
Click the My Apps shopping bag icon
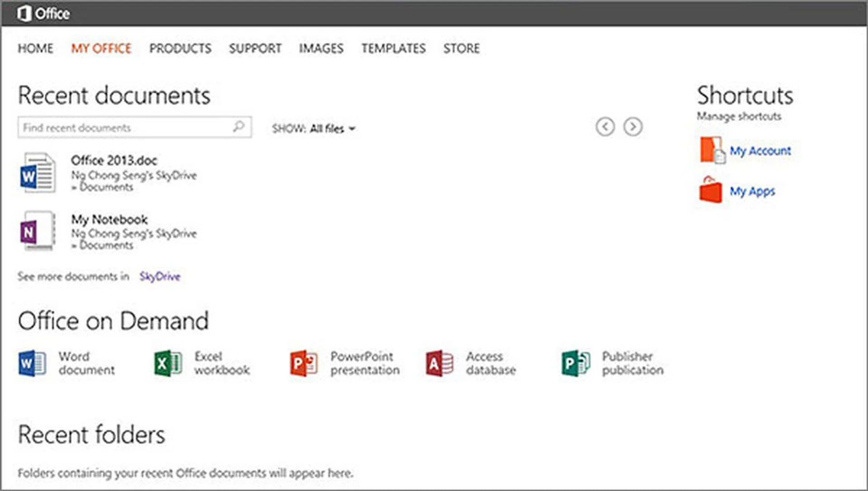pos(711,190)
